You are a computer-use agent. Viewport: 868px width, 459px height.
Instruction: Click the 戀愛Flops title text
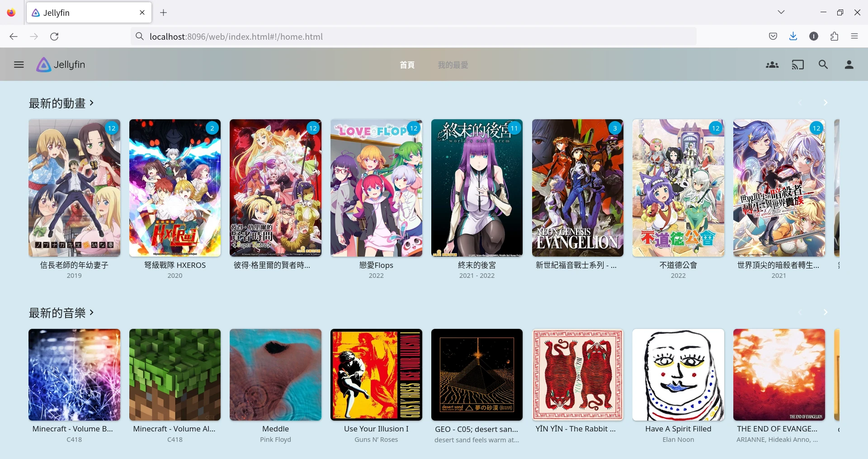[x=376, y=265]
